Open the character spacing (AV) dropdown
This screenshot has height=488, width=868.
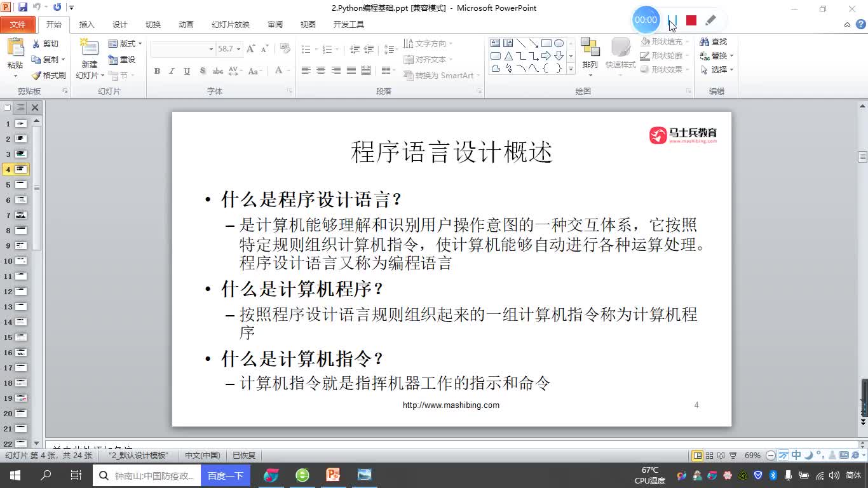pyautogui.click(x=235, y=71)
